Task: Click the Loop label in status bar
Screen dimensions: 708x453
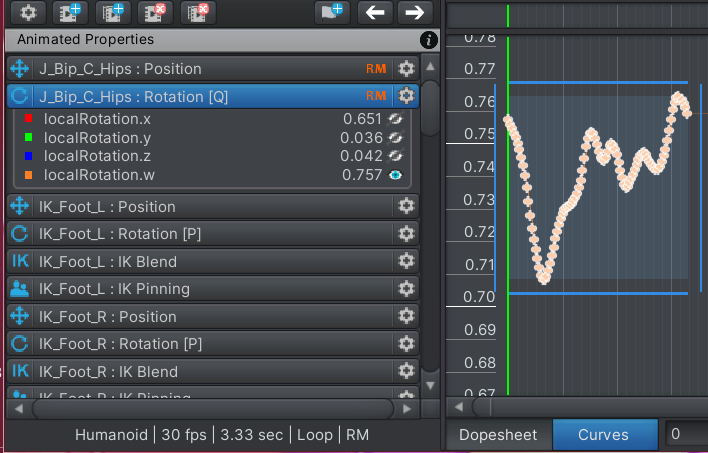Action: [315, 434]
